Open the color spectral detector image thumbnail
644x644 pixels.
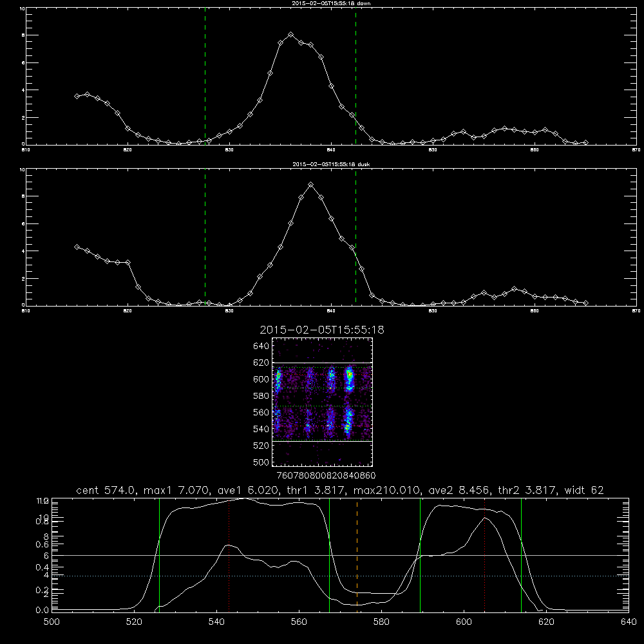pos(322,402)
